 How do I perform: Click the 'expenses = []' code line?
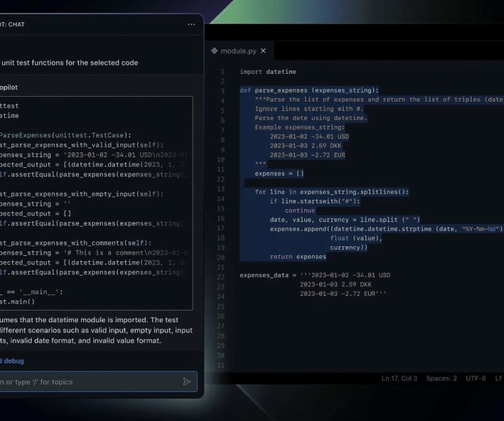279,174
